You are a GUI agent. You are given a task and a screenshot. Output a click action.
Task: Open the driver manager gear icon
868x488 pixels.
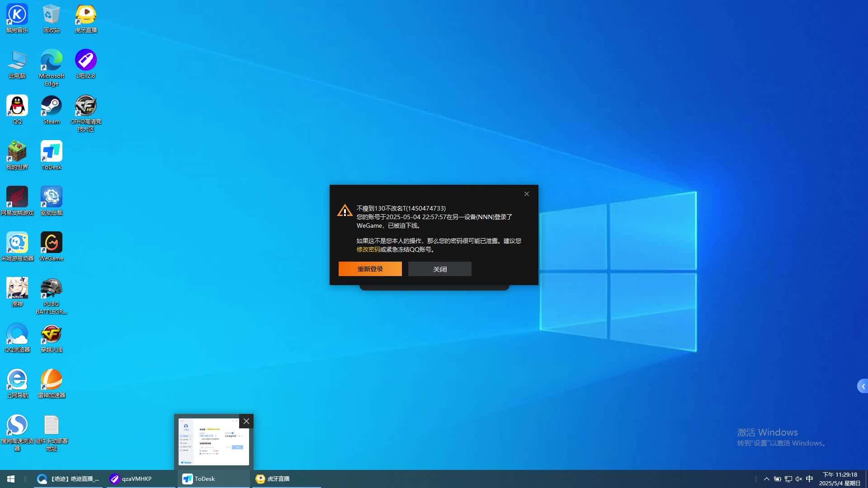pyautogui.click(x=52, y=201)
